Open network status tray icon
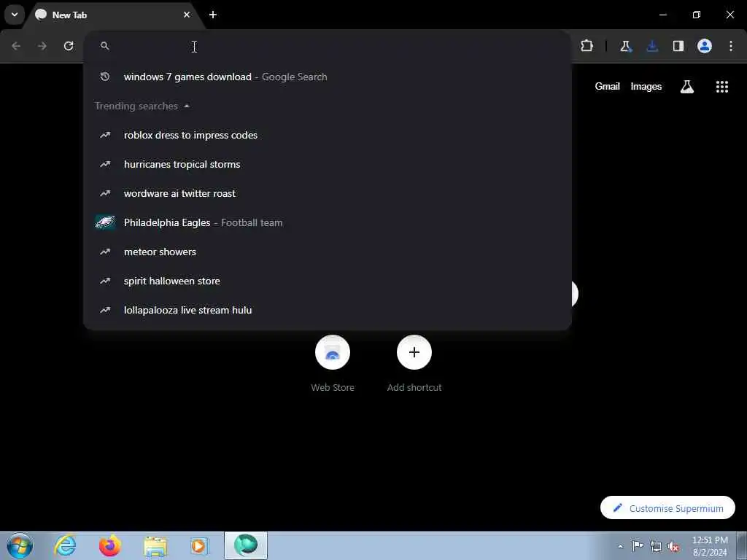This screenshot has width=747, height=560. tap(656, 546)
